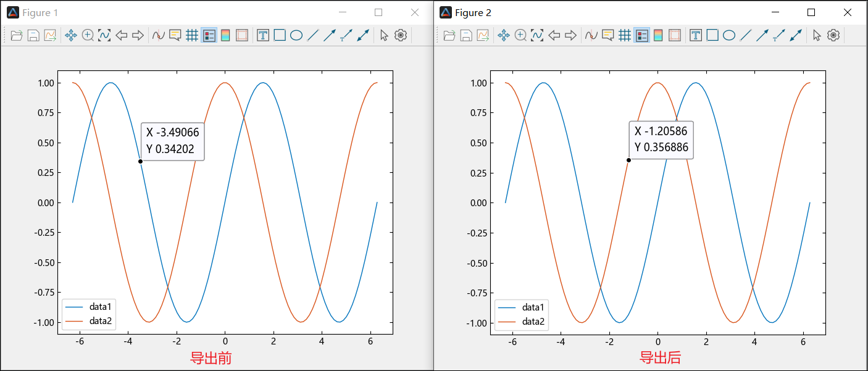The width and height of the screenshot is (868, 371).
Task: Select double-headed arrow tool in Figure 2
Action: pyautogui.click(x=796, y=35)
